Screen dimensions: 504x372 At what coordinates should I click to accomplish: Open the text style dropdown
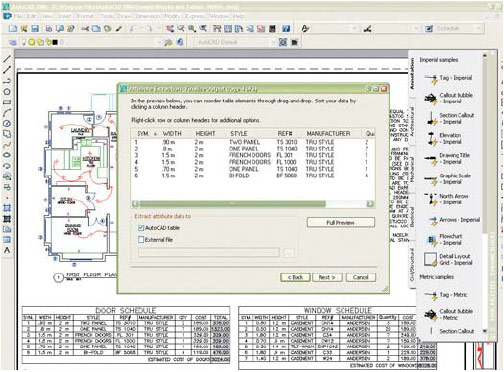pyautogui.click(x=355, y=29)
